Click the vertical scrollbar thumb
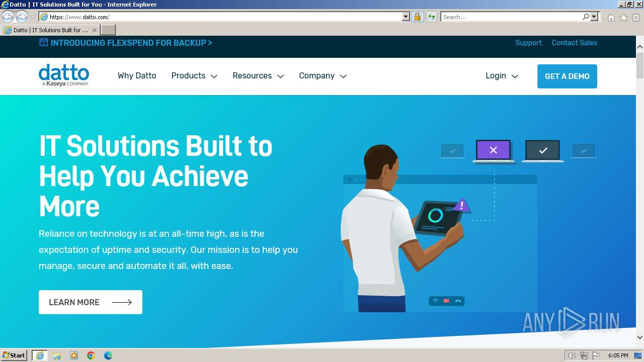 pos(640,65)
